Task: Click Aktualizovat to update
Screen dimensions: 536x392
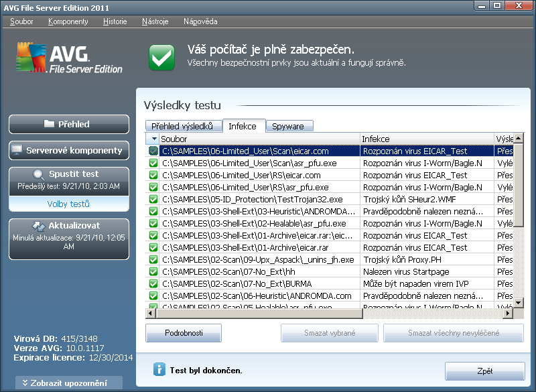Action: tap(69, 239)
